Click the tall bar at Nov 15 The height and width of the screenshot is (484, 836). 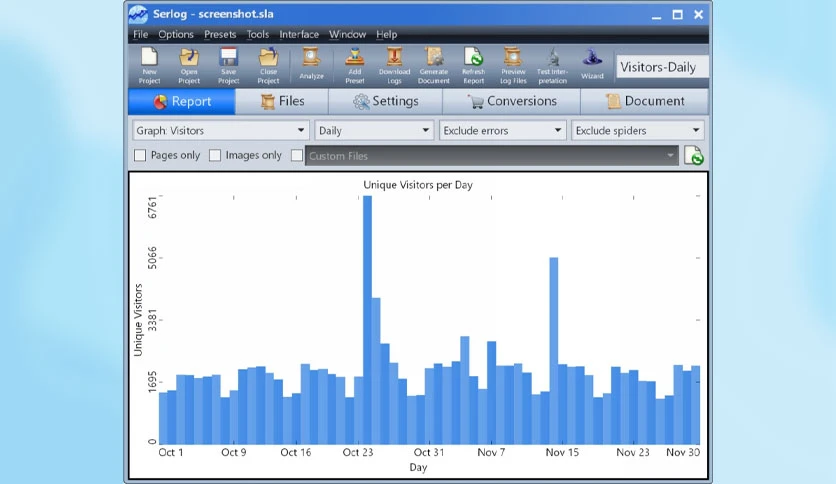click(554, 351)
